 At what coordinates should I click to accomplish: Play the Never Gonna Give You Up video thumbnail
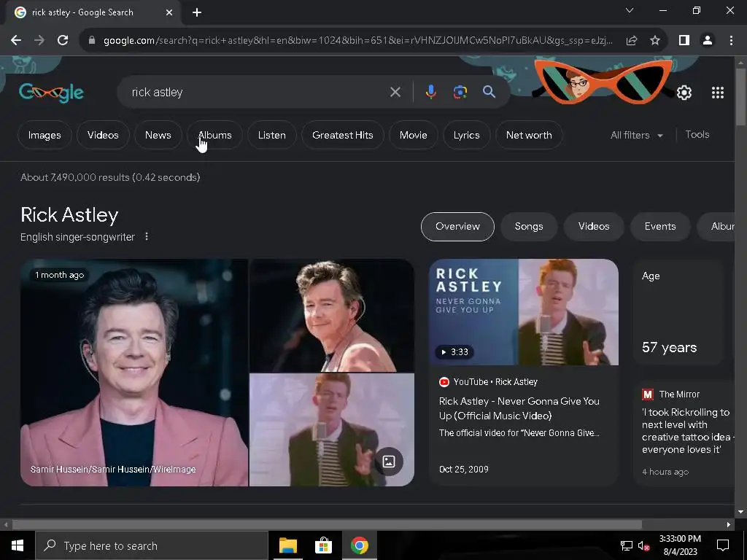524,312
